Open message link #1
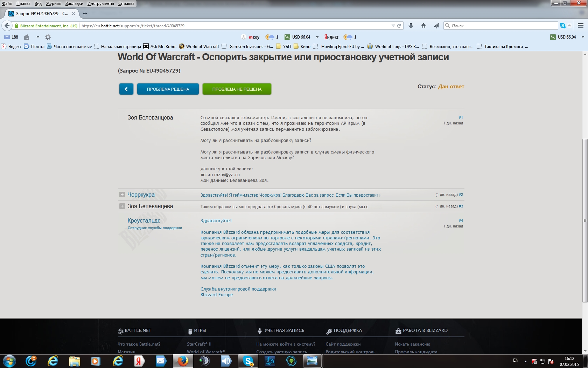The height and width of the screenshot is (368, 588). (461, 117)
